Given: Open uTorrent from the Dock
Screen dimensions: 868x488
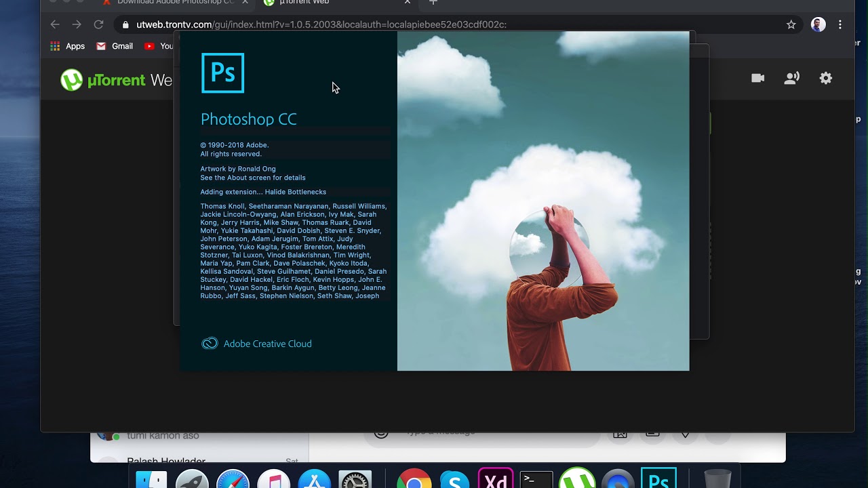Looking at the screenshot, I should [577, 479].
